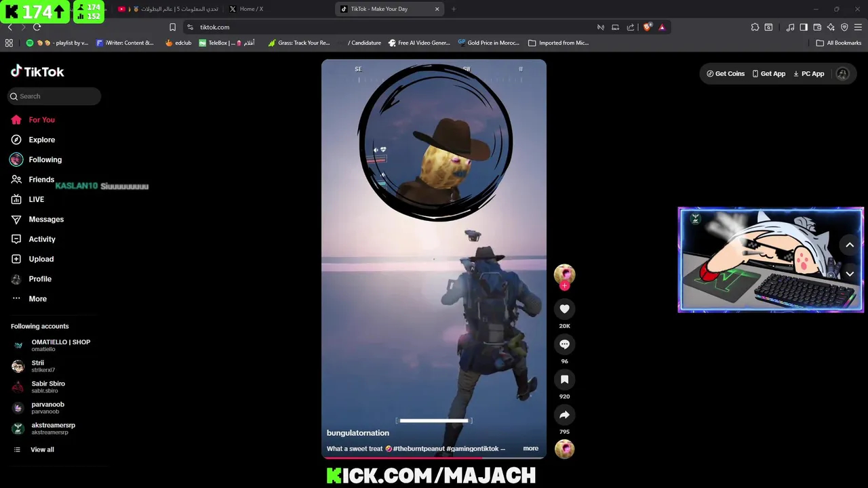Open the Friends section
Viewport: 868px width, 488px height.
pyautogui.click(x=33, y=180)
